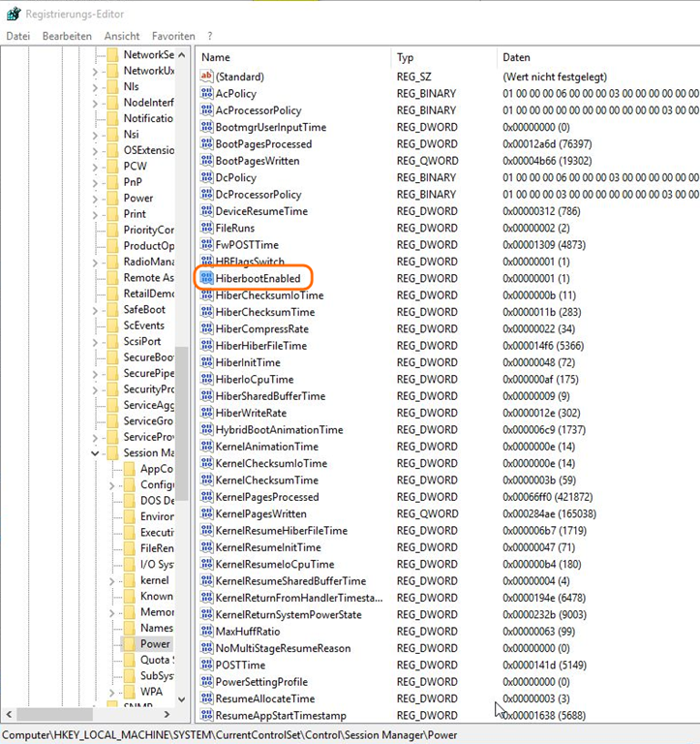
Task: Click the POSTTime value icon
Action: click(205, 666)
